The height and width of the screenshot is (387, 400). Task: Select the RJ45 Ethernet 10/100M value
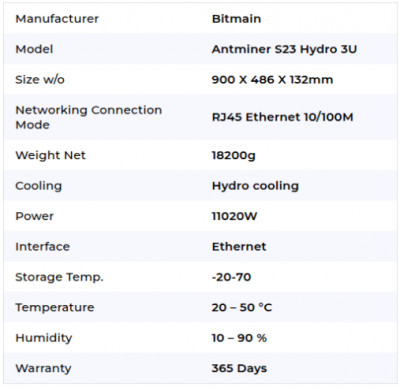282,117
